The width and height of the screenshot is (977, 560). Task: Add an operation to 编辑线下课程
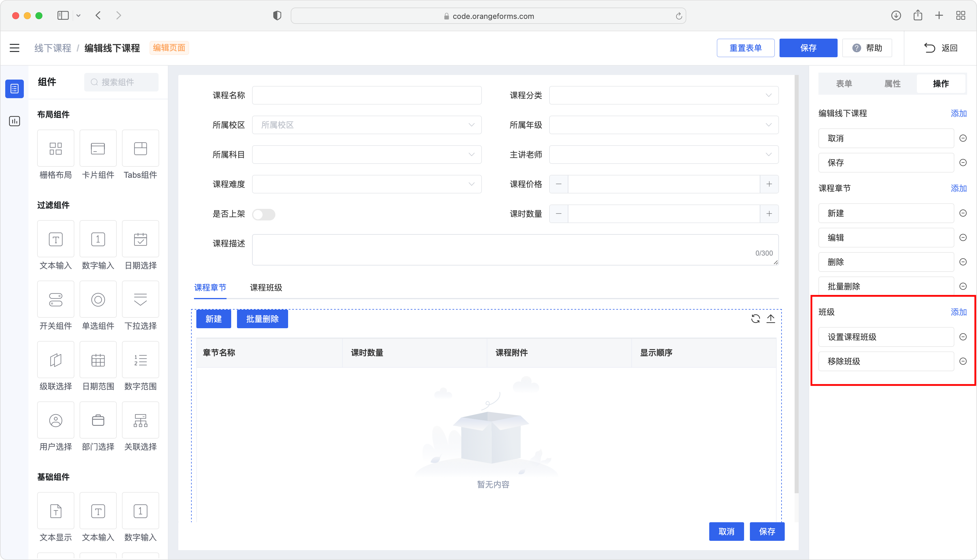959,113
